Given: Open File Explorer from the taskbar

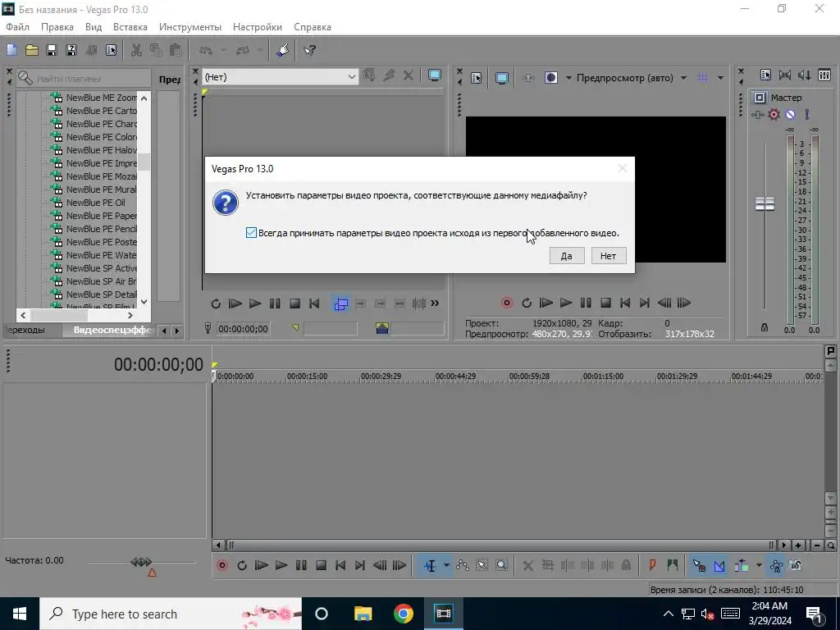Looking at the screenshot, I should [x=363, y=614].
